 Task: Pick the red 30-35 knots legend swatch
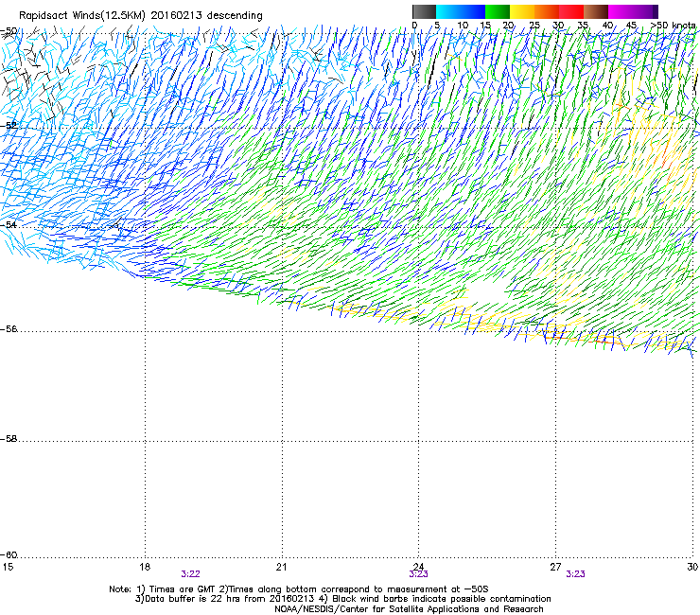pos(571,11)
